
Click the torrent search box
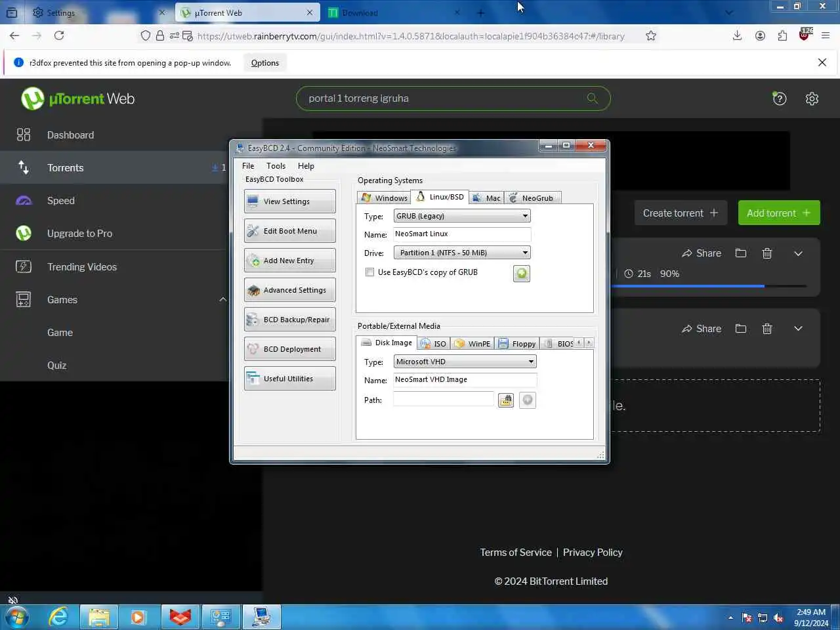[453, 98]
